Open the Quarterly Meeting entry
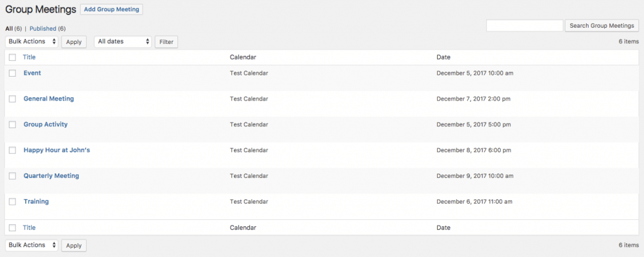The width and height of the screenshot is (644, 257). click(51, 176)
